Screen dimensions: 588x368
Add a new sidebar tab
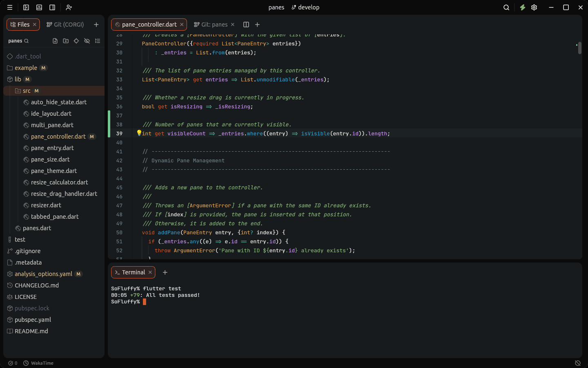pos(96,25)
